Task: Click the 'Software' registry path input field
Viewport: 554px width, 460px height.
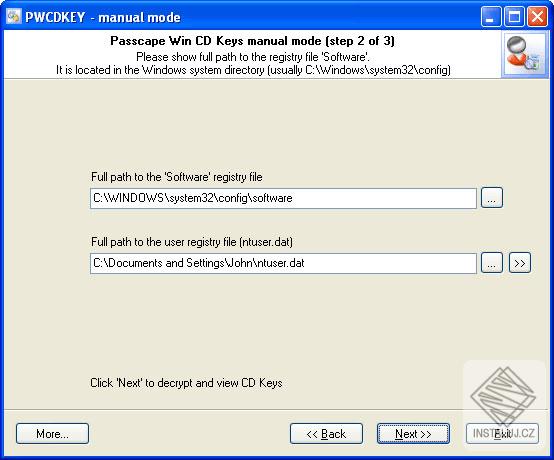Action: point(283,198)
